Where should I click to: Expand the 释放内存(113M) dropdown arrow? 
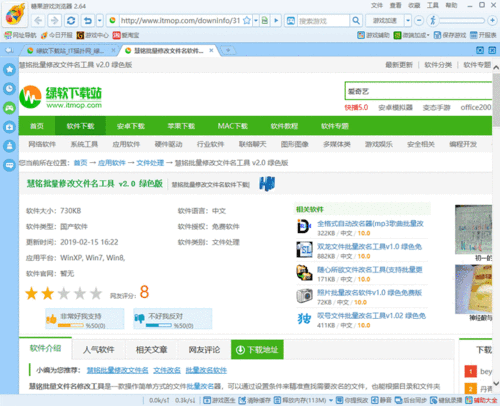(x=331, y=400)
